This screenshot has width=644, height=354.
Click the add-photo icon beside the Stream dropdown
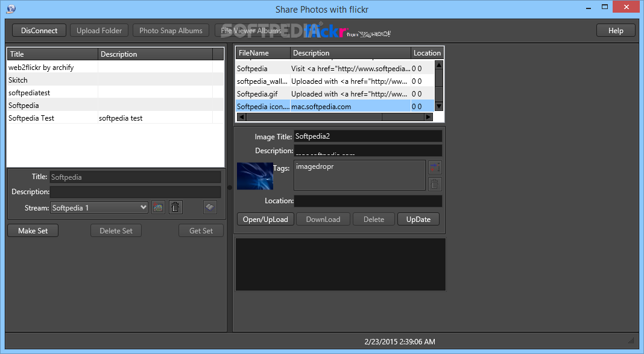(x=158, y=207)
